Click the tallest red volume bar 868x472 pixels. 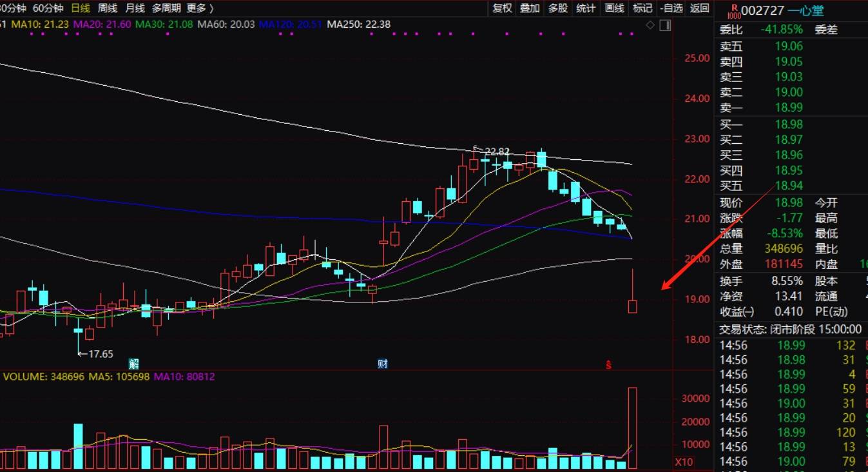tap(633, 428)
